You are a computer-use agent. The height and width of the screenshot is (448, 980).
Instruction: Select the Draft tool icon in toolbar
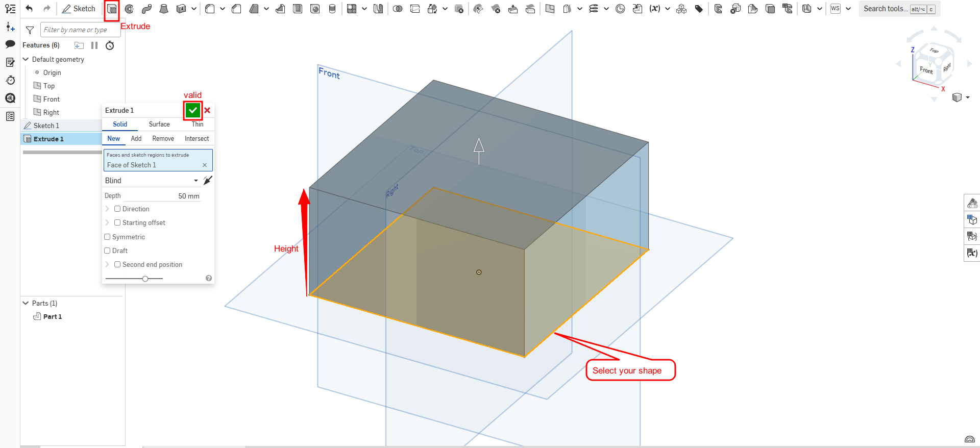[254, 9]
